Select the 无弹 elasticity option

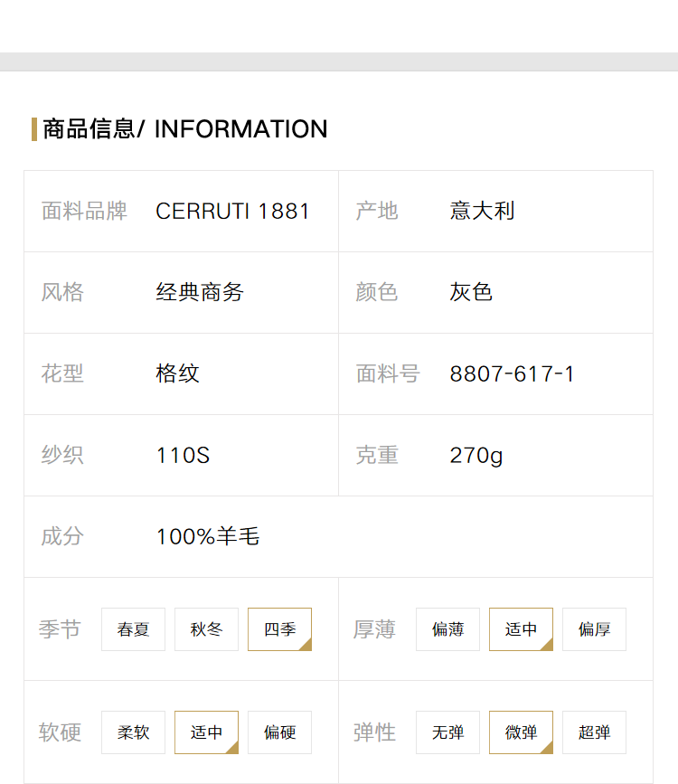pyautogui.click(x=447, y=732)
